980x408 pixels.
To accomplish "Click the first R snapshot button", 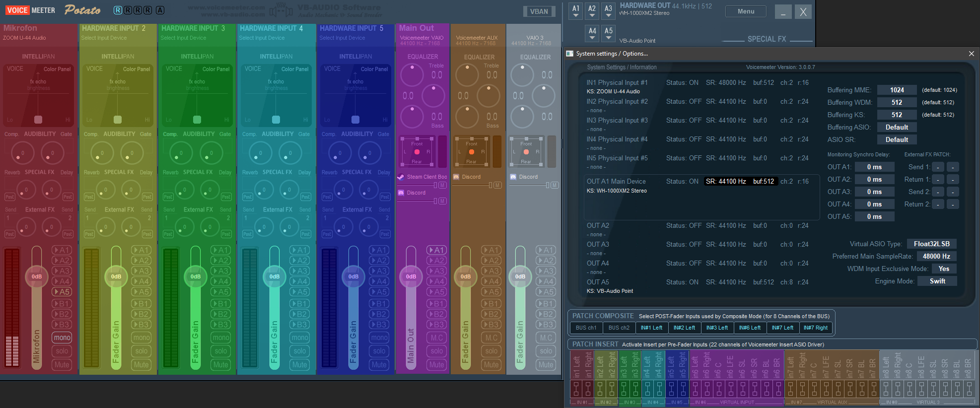I will coord(118,10).
